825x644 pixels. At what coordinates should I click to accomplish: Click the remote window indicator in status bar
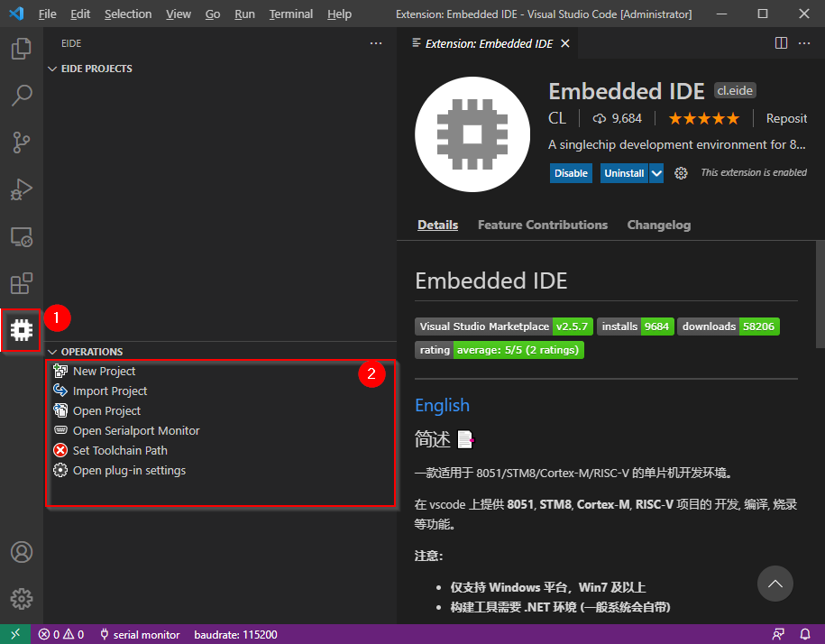(x=15, y=634)
